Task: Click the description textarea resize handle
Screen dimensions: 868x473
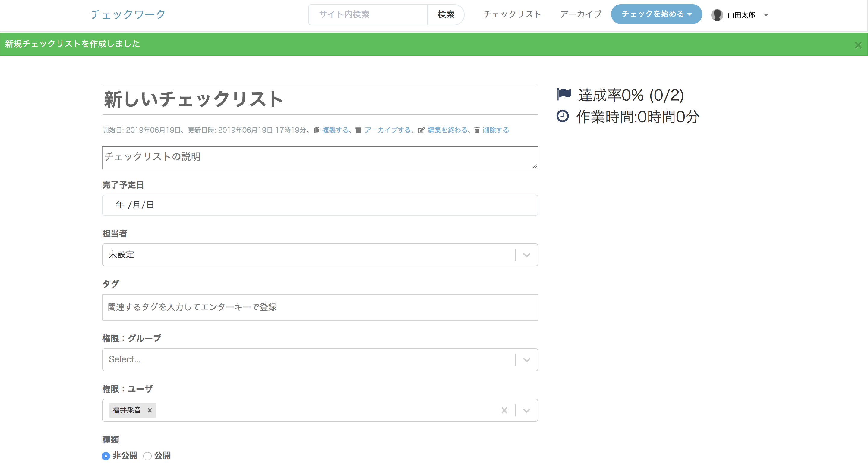Action: click(x=535, y=166)
